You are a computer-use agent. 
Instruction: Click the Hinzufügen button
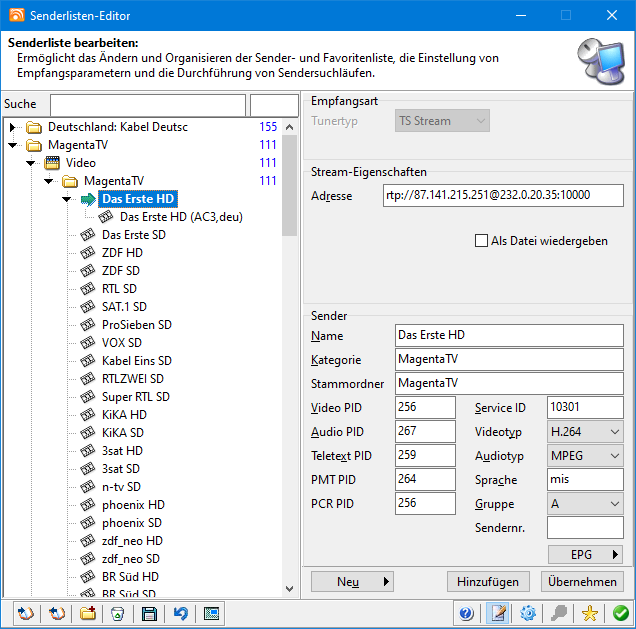pyautogui.click(x=487, y=581)
